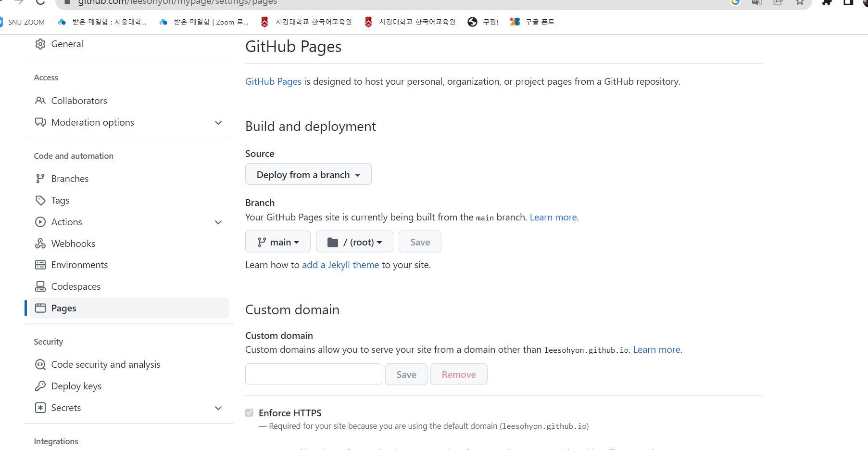Click the General gear icon
Viewport: 868px width, 450px height.
(x=40, y=44)
